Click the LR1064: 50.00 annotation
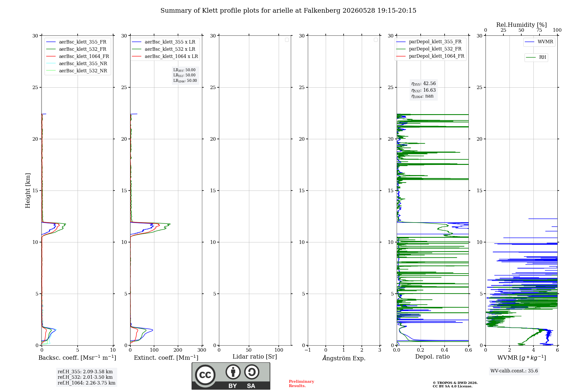 [185, 81]
